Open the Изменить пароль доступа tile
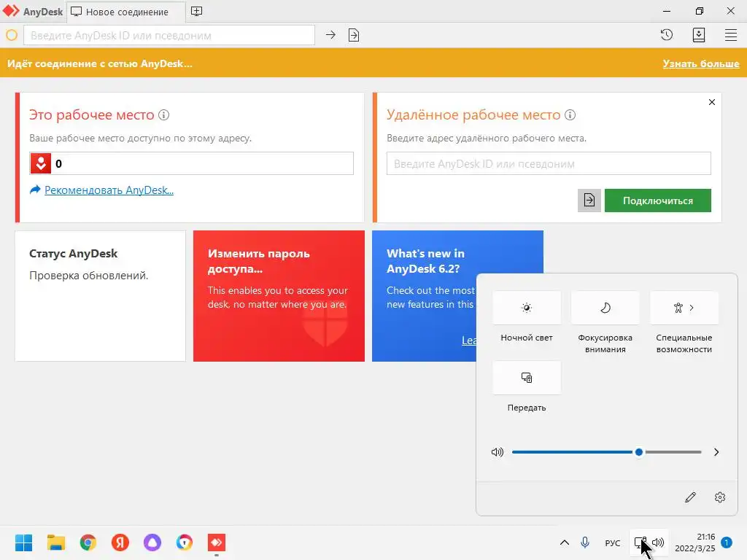 (x=279, y=296)
